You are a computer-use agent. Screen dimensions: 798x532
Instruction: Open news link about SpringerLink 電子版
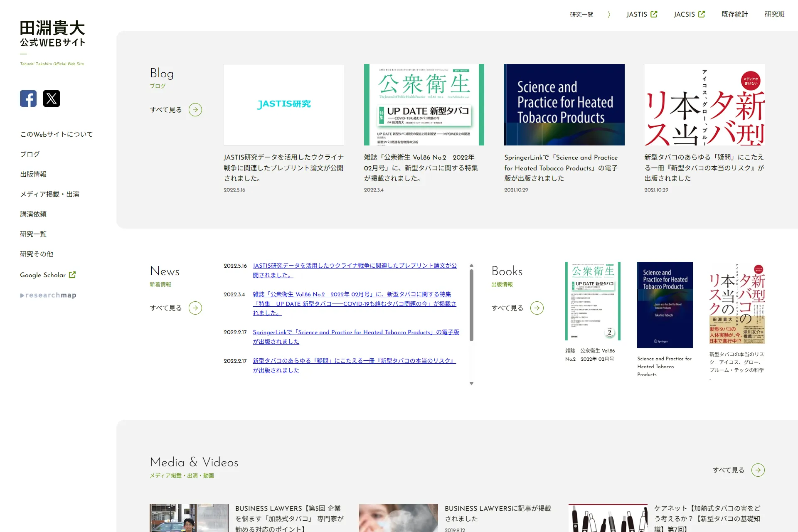coord(356,337)
